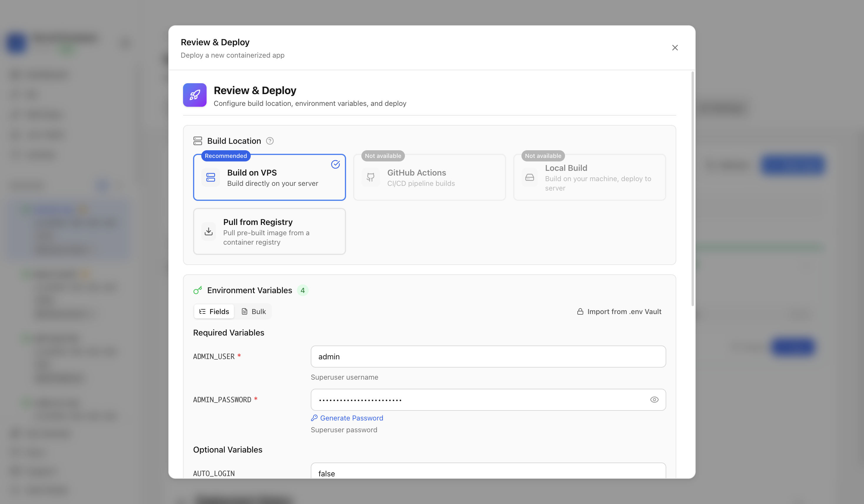864x504 pixels.
Task: Click the Deploy a new containerized app subtitle
Action: 232,55
